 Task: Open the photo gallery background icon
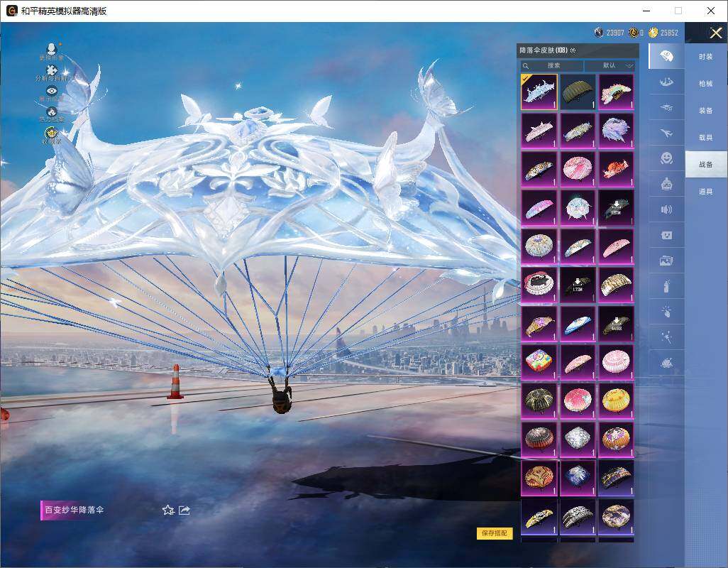pyautogui.click(x=666, y=261)
